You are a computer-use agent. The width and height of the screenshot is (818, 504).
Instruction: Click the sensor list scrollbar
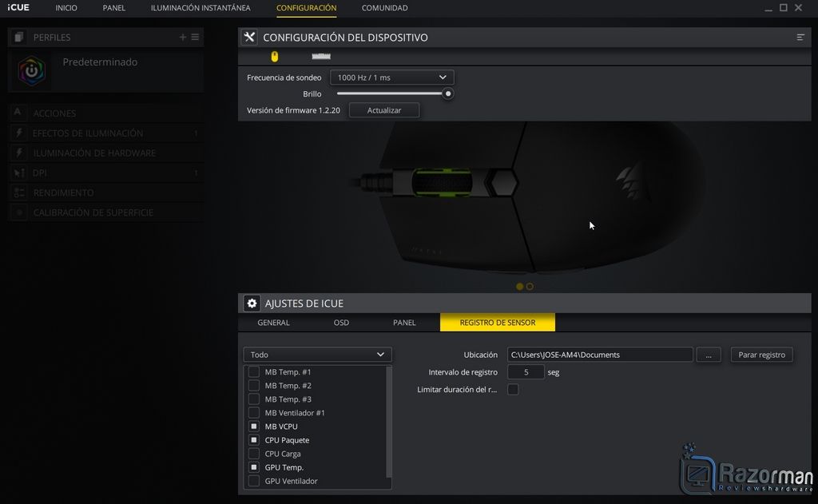tap(388, 422)
